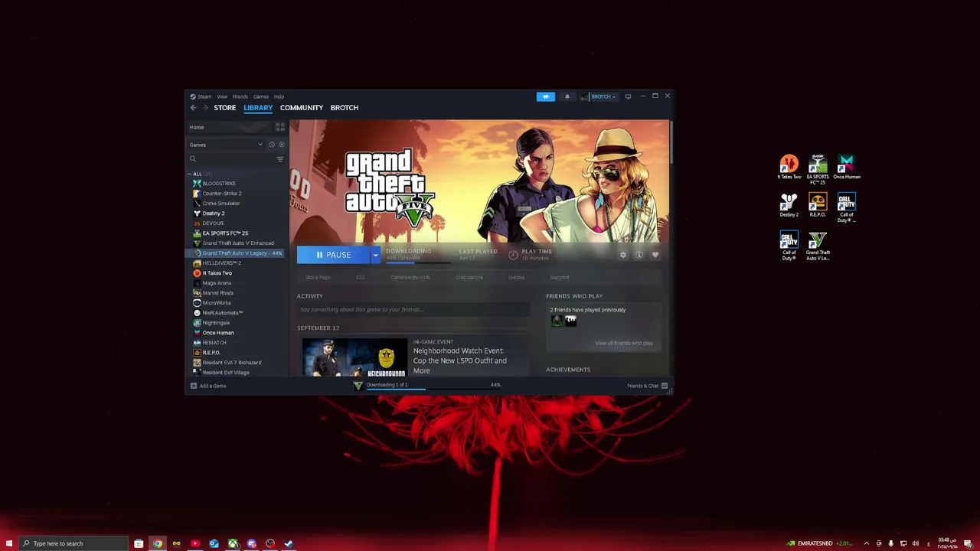This screenshot has height=551, width=980.
Task: Click the second friend avatar who played
Action: [x=570, y=321]
